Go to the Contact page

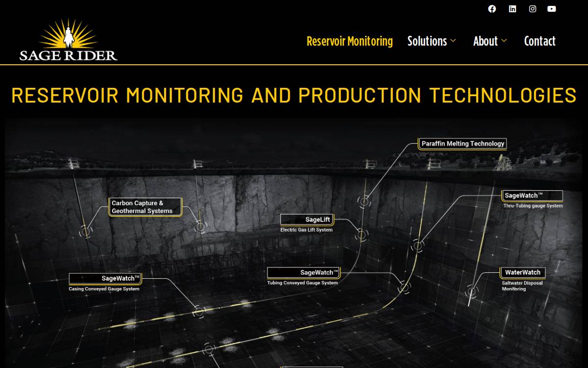(x=539, y=41)
